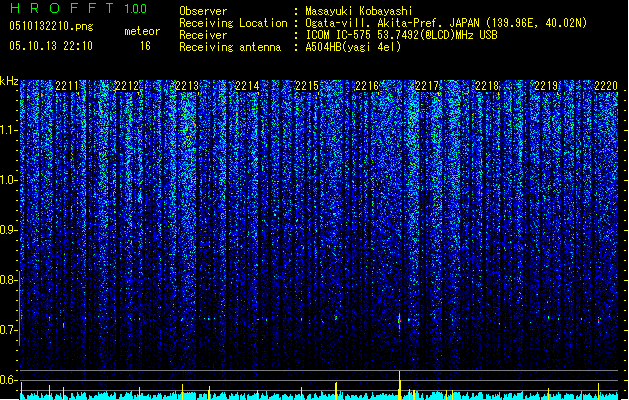
Task: Click the 0.7 frequency axis label
Action: (x=9, y=330)
